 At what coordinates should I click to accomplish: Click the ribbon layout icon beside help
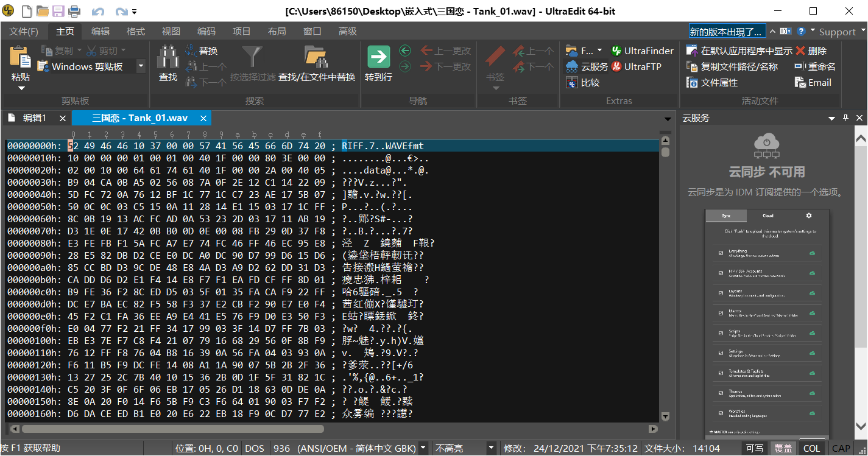(785, 31)
